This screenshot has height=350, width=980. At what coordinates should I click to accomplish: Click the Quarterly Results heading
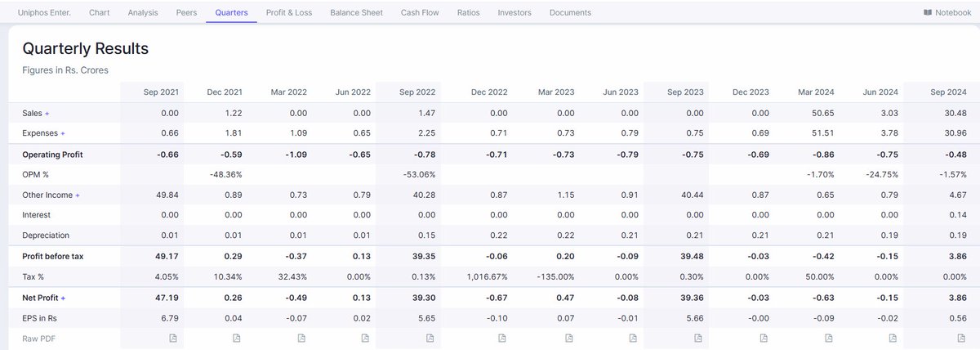[86, 49]
